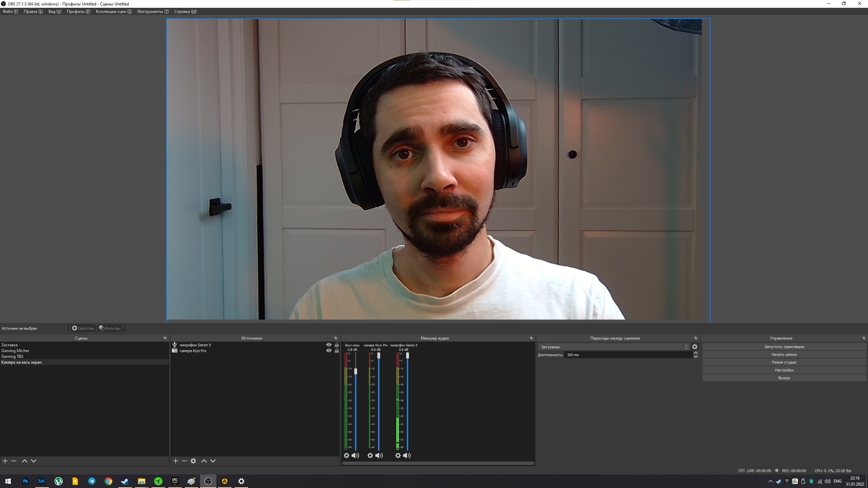
Task: Increase transition duration with up arrow
Action: click(696, 353)
